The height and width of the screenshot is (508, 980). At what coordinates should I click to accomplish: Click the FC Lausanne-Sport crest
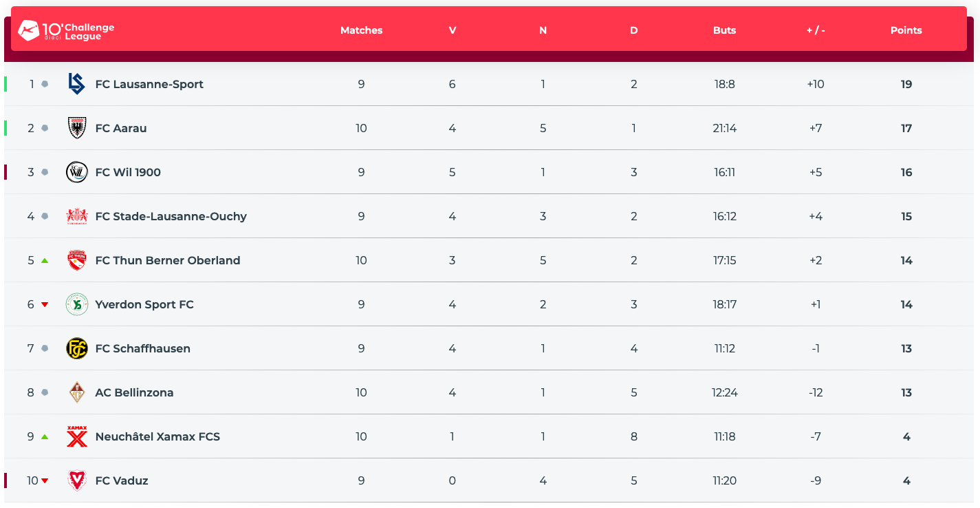pos(77,84)
